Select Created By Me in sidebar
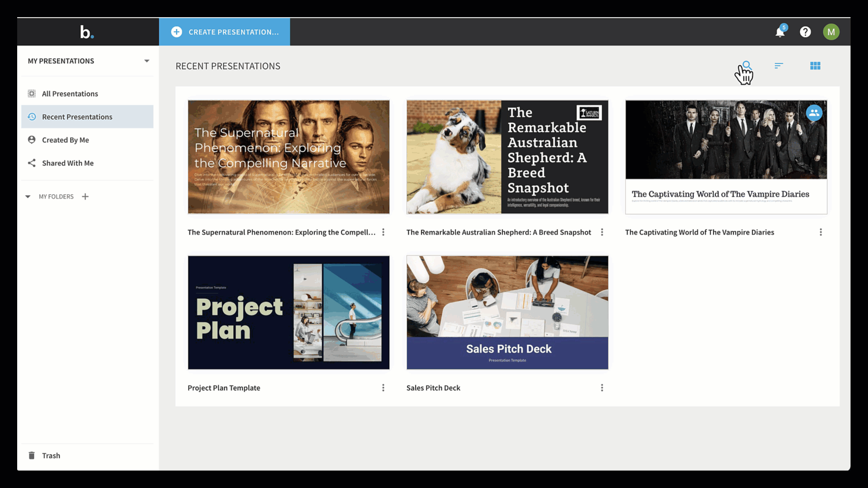 tap(87, 140)
